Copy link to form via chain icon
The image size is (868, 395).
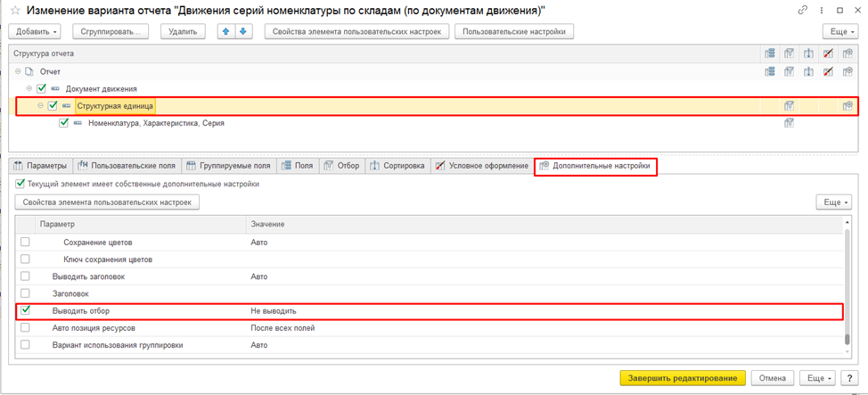click(801, 11)
